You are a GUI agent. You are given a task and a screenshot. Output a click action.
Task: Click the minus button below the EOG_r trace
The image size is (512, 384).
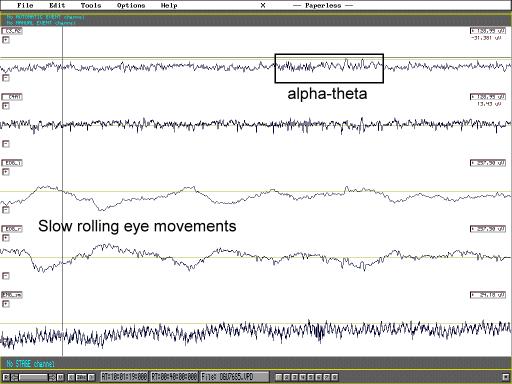click(6, 276)
